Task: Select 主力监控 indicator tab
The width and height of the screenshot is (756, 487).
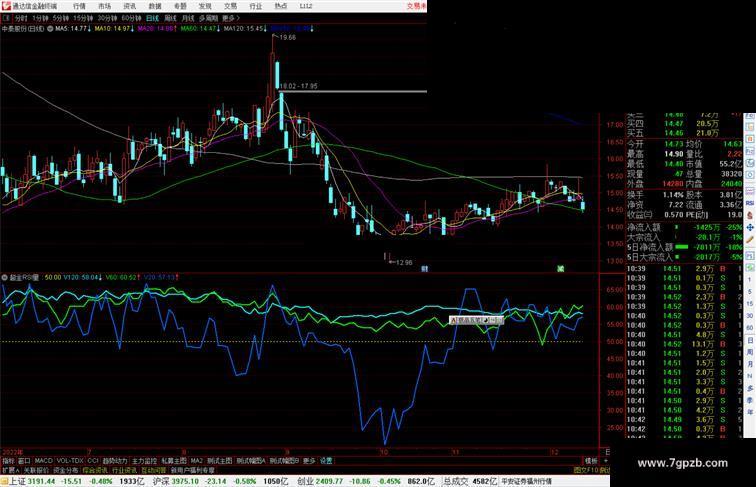Action: pyautogui.click(x=144, y=461)
